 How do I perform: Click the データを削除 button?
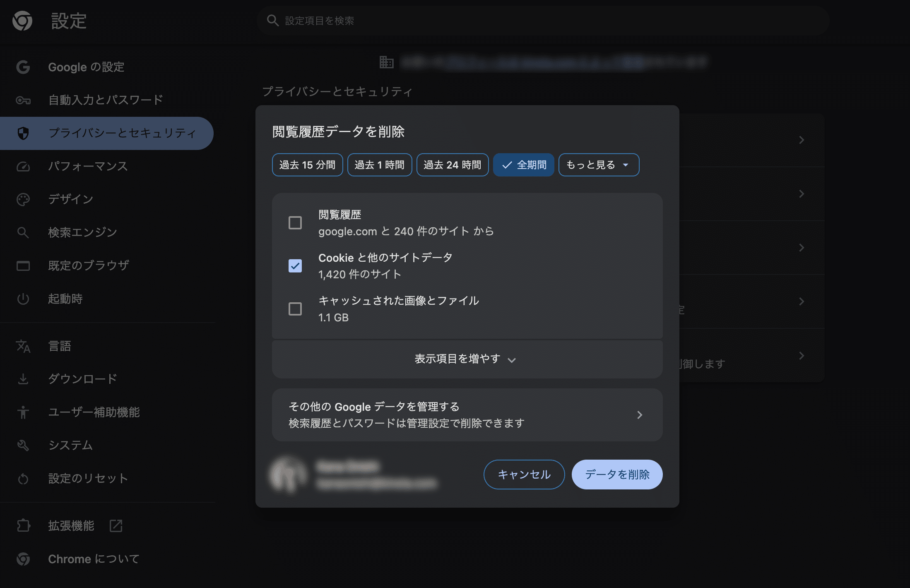(617, 475)
